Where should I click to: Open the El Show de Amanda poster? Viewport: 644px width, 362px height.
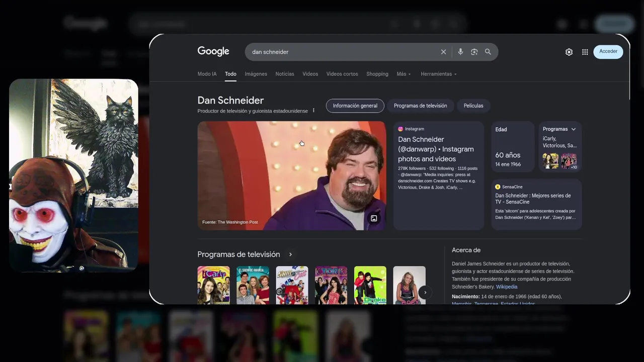253,285
